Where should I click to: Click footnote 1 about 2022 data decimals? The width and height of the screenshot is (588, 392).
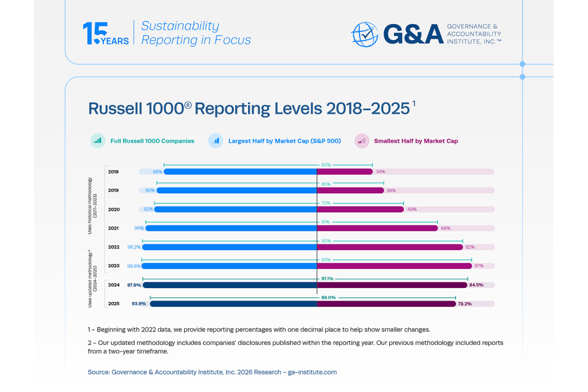259,329
